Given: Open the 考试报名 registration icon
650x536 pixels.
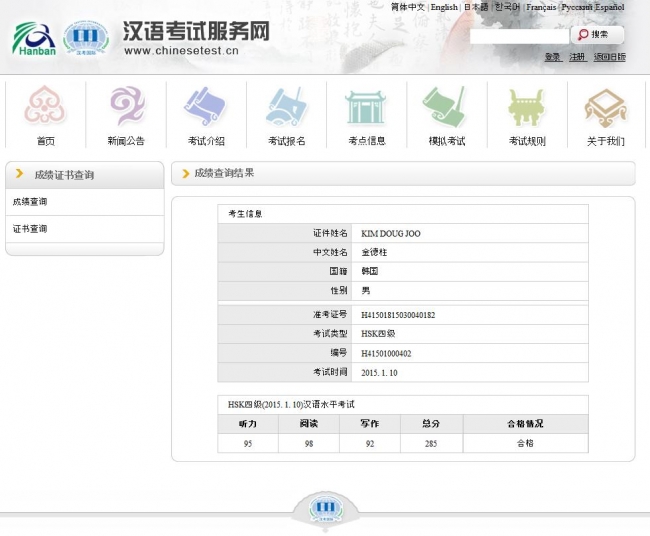Looking at the screenshot, I should coord(286,106).
